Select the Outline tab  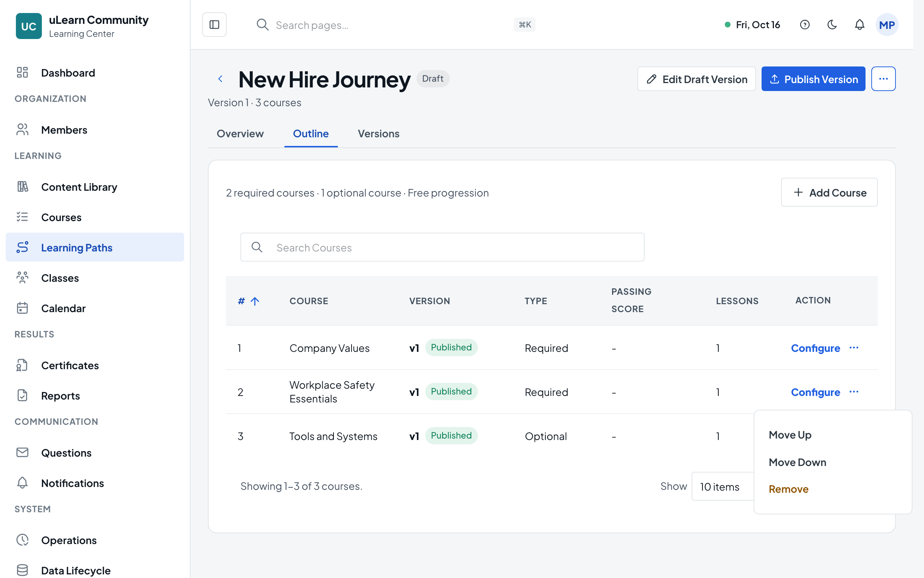tap(311, 134)
